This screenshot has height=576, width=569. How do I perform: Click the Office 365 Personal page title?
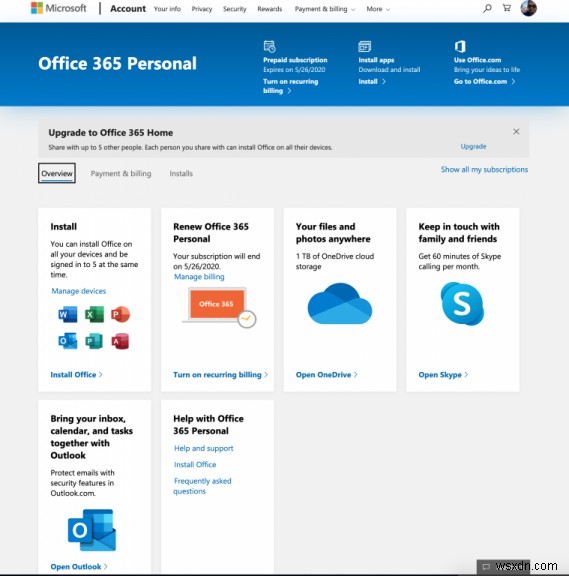(118, 63)
